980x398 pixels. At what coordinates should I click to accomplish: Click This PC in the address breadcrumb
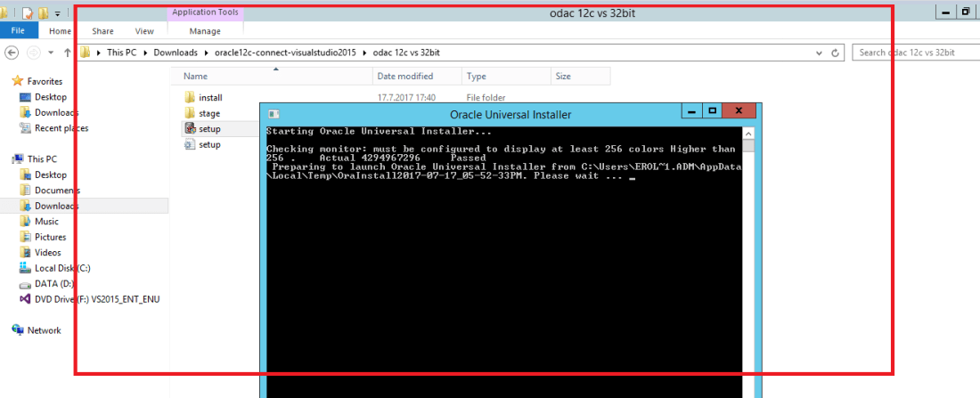point(121,53)
